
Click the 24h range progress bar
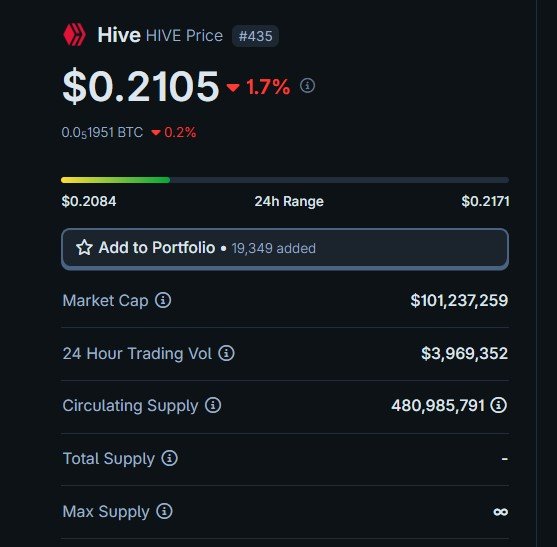coord(285,180)
